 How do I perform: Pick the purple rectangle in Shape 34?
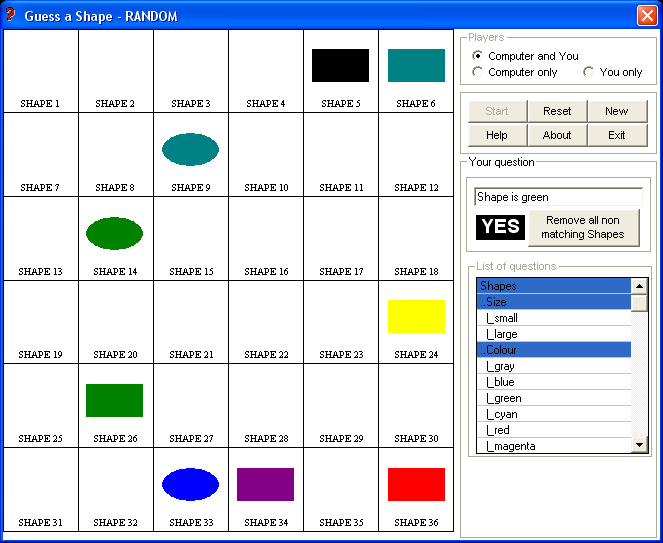point(265,484)
